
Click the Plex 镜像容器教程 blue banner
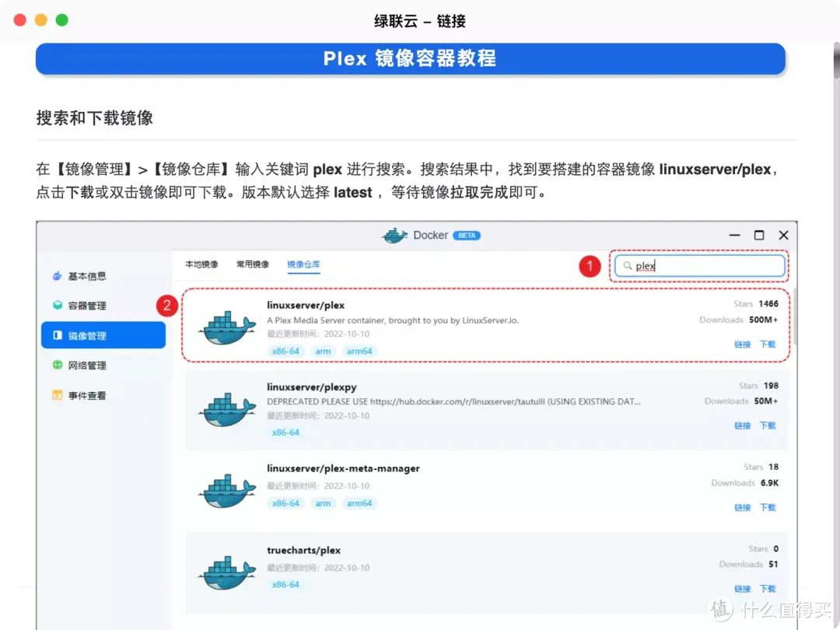(x=411, y=58)
